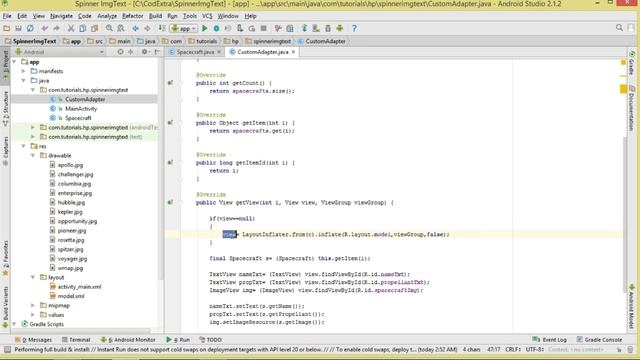This screenshot has width=640, height=360.
Task: Close the CustomAdapter.java tab
Action: tap(293, 52)
